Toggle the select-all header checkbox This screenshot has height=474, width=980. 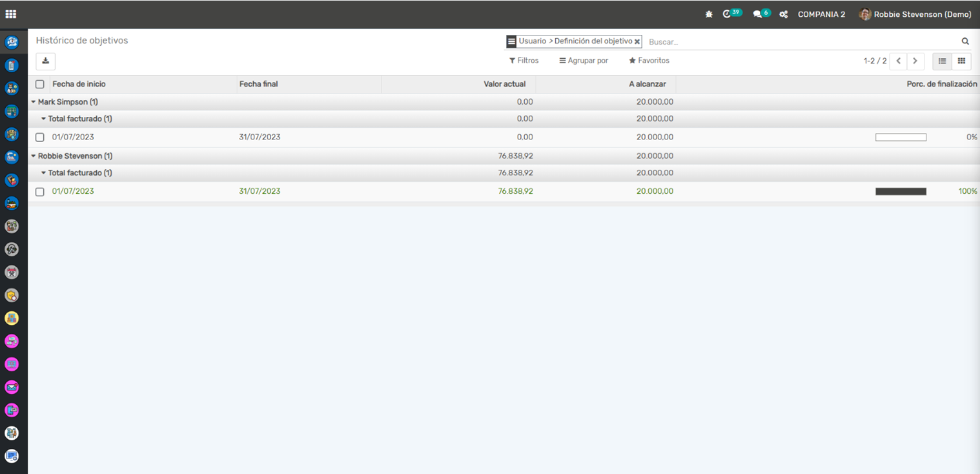40,85
